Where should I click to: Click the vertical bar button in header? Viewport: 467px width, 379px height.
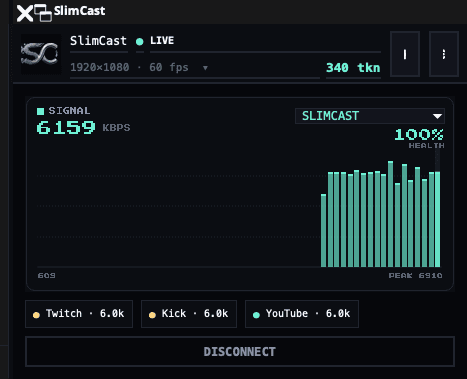pyautogui.click(x=405, y=54)
